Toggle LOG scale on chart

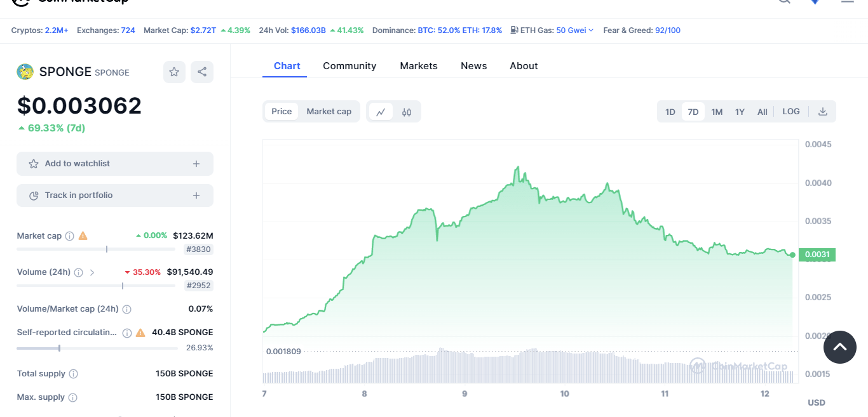point(791,112)
